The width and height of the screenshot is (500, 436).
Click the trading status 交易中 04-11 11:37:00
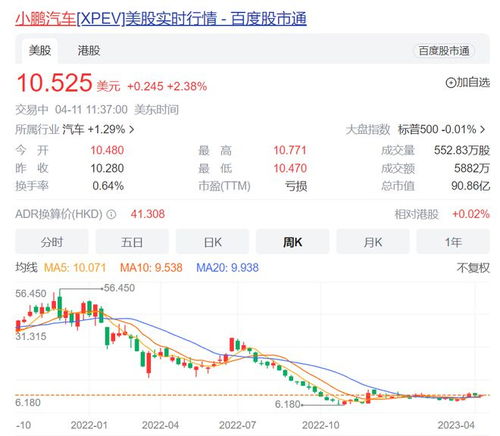point(71,110)
